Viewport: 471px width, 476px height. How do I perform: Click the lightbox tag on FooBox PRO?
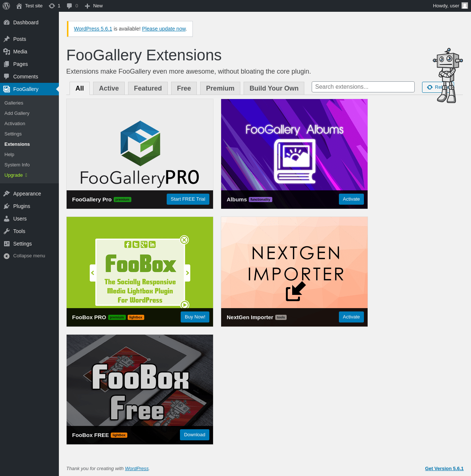click(136, 317)
